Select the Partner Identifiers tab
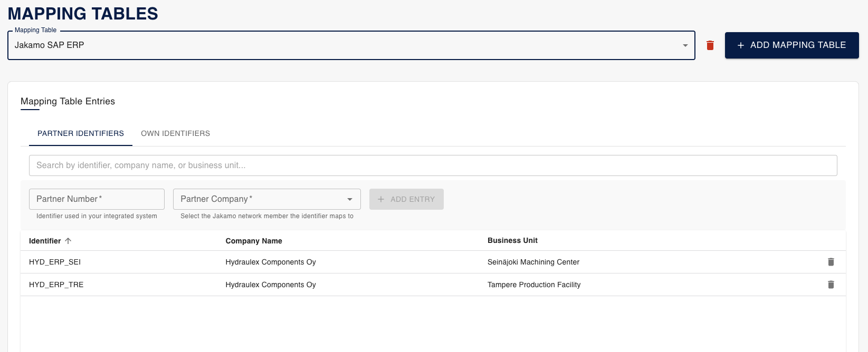Image resolution: width=868 pixels, height=352 pixels. pyautogui.click(x=81, y=133)
